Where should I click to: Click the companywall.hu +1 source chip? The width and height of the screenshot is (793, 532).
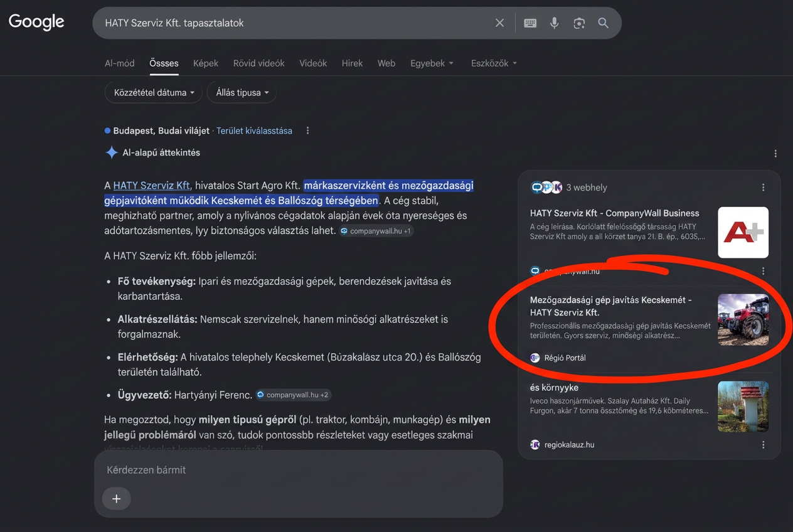pyautogui.click(x=376, y=231)
